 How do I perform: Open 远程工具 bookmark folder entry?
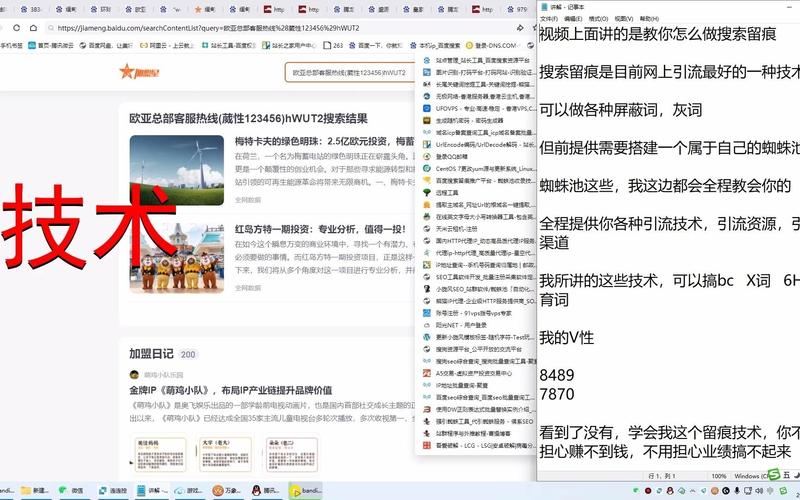pyautogui.click(x=441, y=193)
